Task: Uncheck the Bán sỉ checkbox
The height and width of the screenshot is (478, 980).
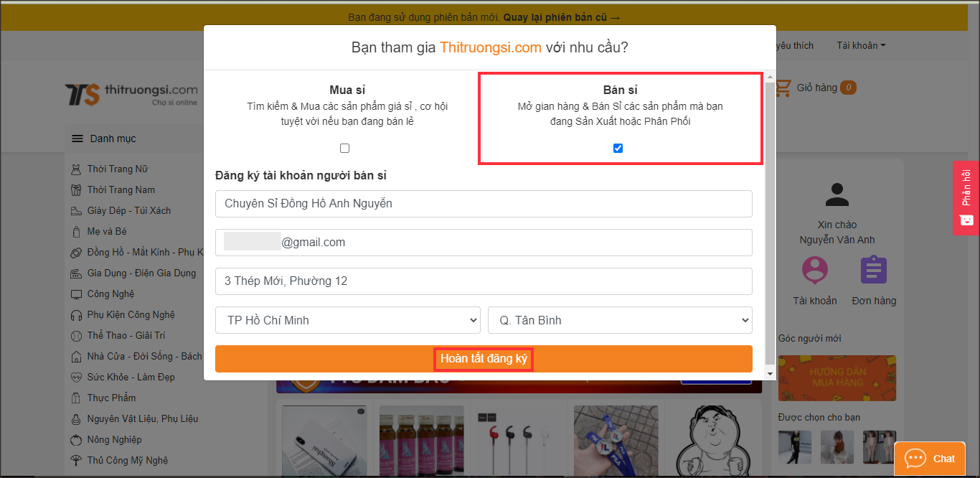Action: 618,149
